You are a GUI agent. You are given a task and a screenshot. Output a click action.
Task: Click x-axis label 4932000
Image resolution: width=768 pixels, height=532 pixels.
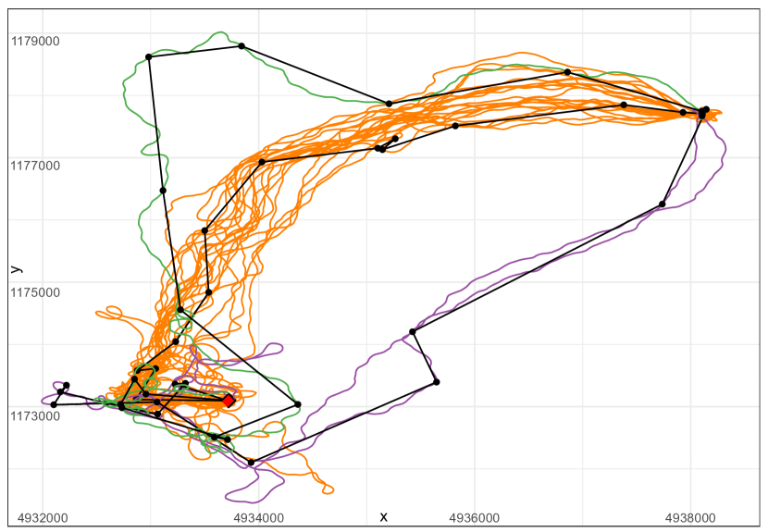[x=43, y=518]
